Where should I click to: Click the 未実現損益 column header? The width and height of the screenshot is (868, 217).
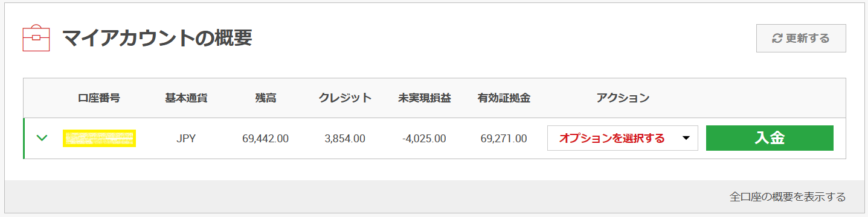pyautogui.click(x=424, y=98)
